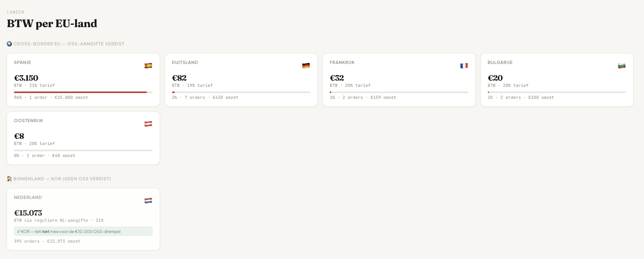
Task: Click the globe icon beside Cross-border EU
Action: click(x=9, y=44)
